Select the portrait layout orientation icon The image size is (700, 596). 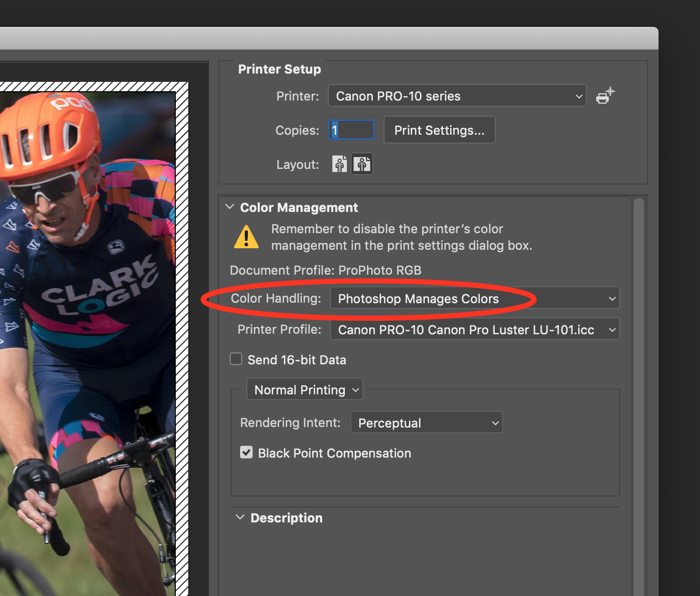click(340, 164)
